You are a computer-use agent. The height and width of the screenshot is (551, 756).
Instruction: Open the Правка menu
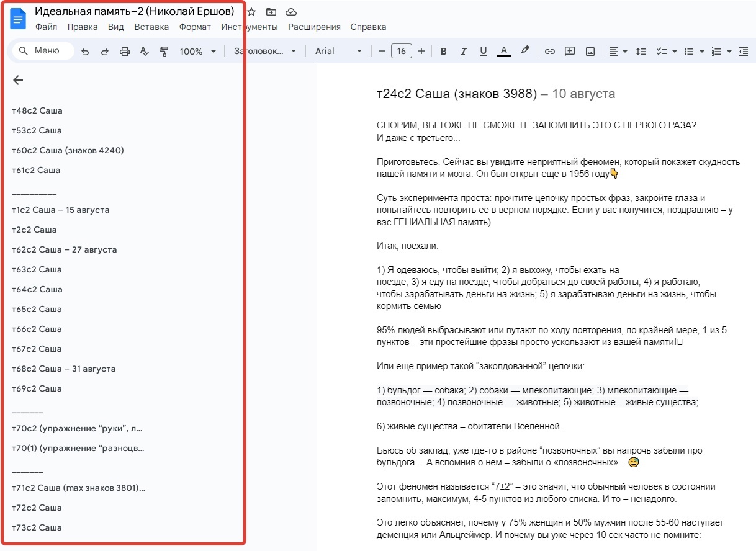(x=83, y=27)
